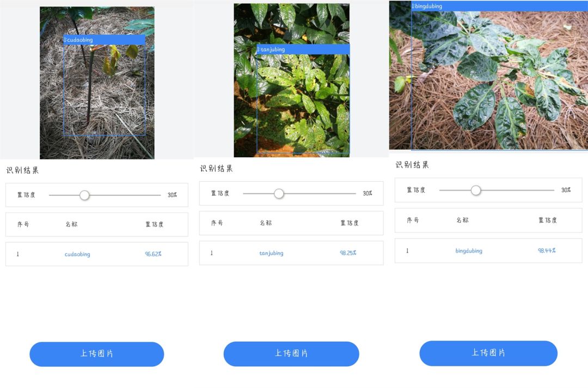Click the 30% slider value in bingdubing panel
588x388 pixels.
566,190
